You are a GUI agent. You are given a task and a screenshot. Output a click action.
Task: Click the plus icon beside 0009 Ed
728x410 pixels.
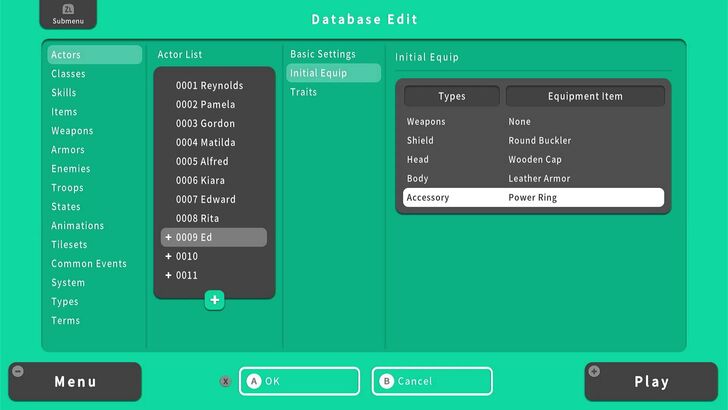click(169, 237)
